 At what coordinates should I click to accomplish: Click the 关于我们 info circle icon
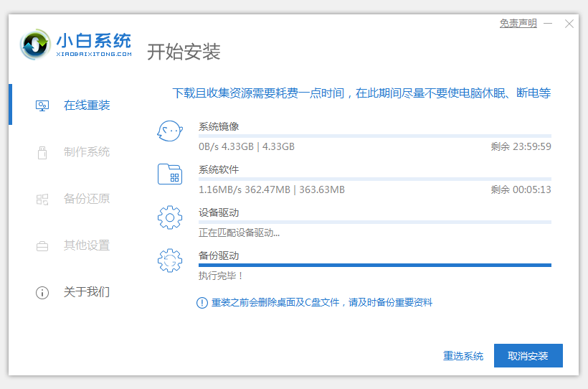42,292
